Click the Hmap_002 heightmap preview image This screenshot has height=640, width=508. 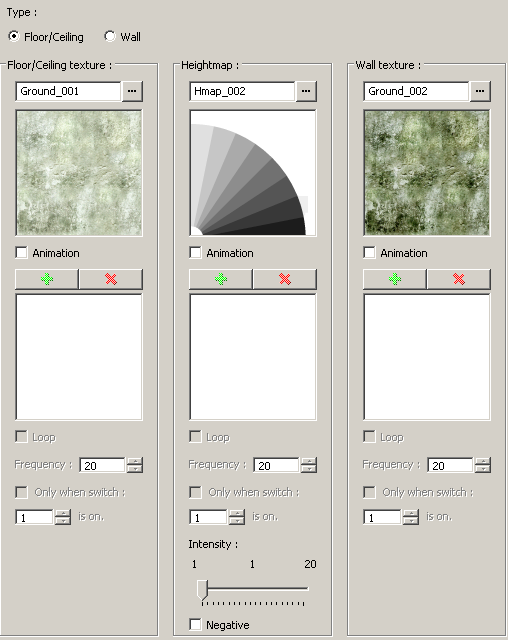pos(253,173)
